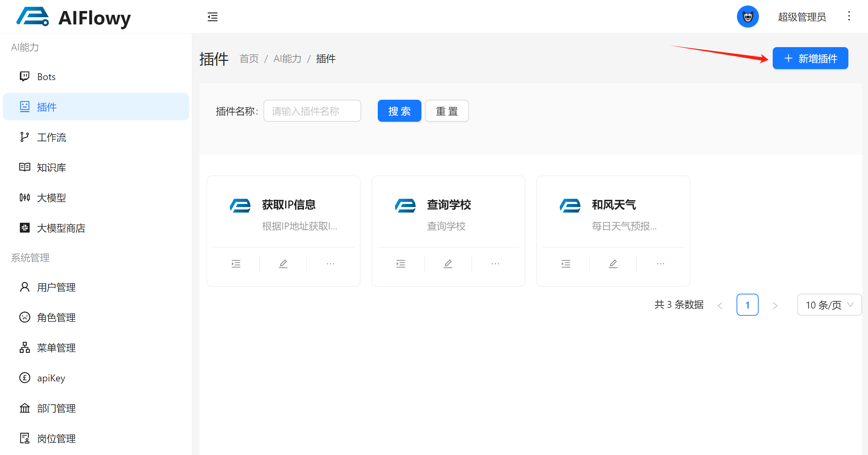
Task: Click the 重置 button
Action: [x=447, y=111]
